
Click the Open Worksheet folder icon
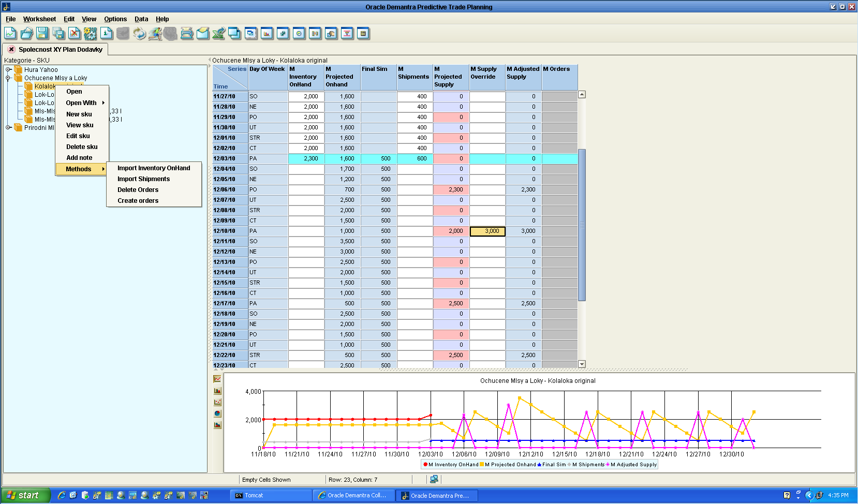point(26,34)
